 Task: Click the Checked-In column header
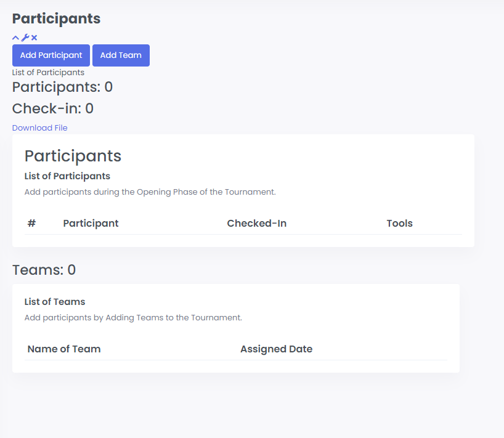click(x=256, y=223)
